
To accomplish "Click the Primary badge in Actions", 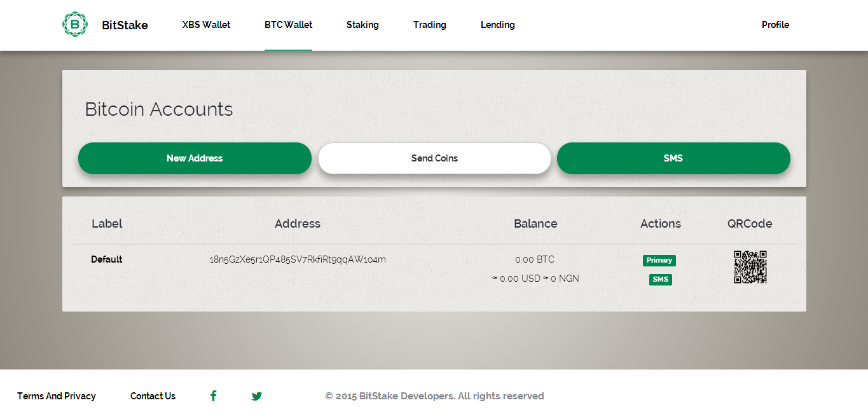I will (659, 261).
